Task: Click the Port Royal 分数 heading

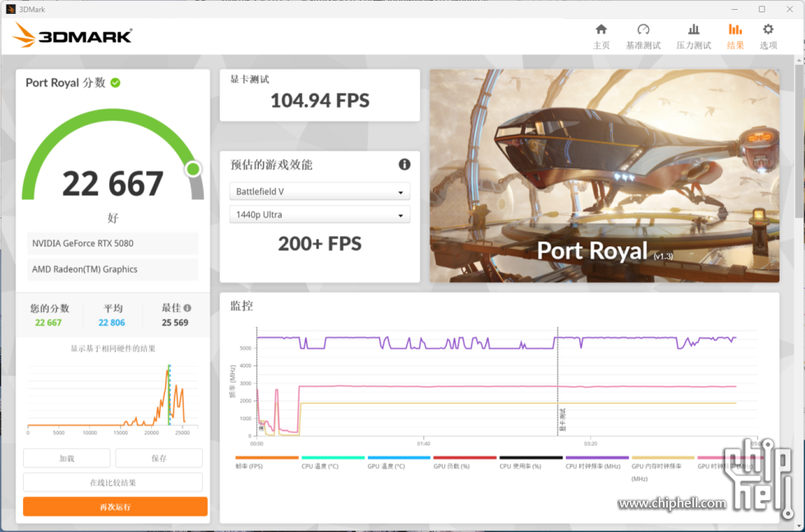Action: click(65, 83)
